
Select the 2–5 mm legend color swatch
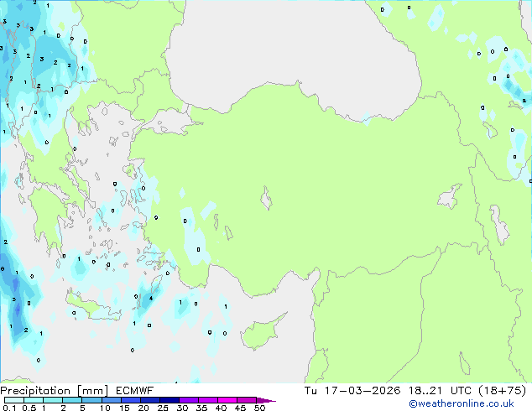[72, 400]
